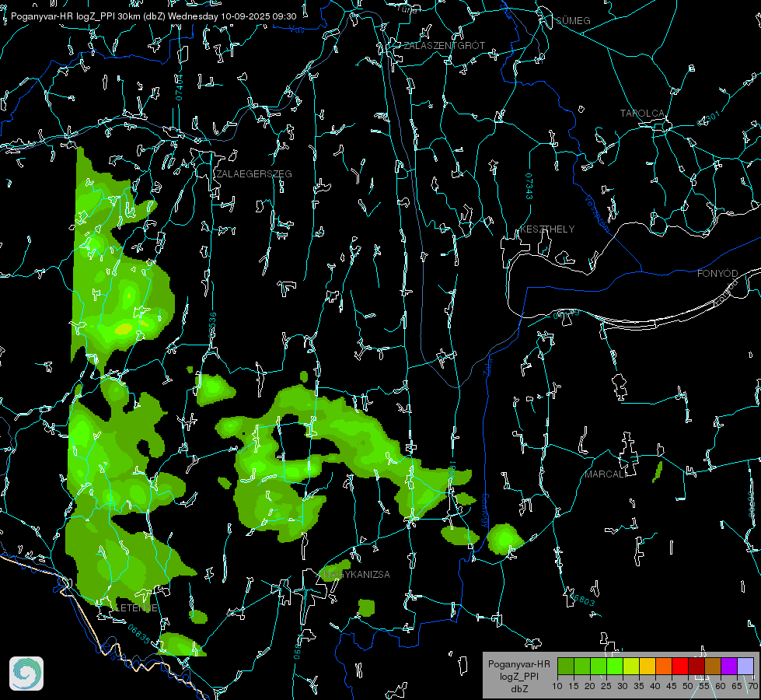
Task: Click the KESZTHELY city label
Action: [547, 229]
